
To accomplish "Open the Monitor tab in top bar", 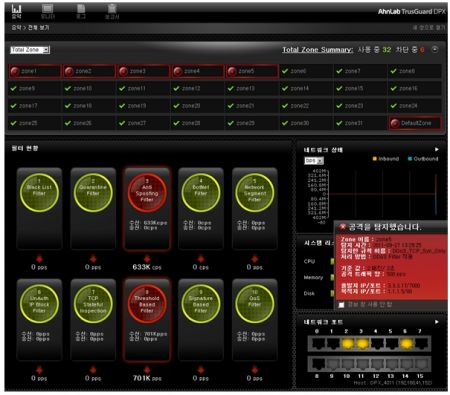I will click(x=48, y=12).
